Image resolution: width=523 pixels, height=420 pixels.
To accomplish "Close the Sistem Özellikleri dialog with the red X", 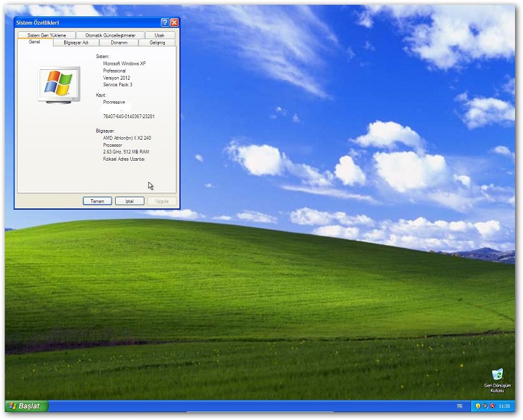I will coord(174,22).
